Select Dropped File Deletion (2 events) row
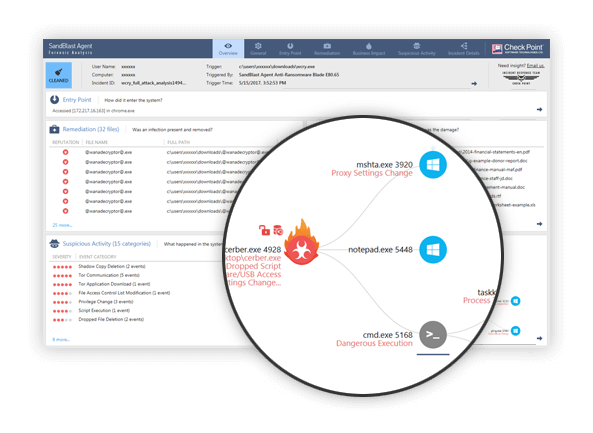The width and height of the screenshot is (593, 433). (111, 319)
